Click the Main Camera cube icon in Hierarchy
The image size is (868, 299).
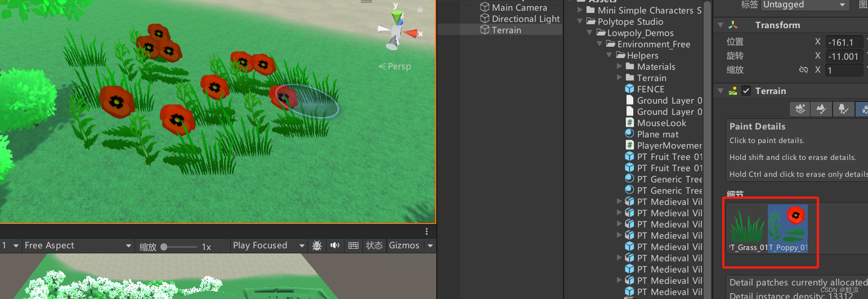[x=485, y=7]
